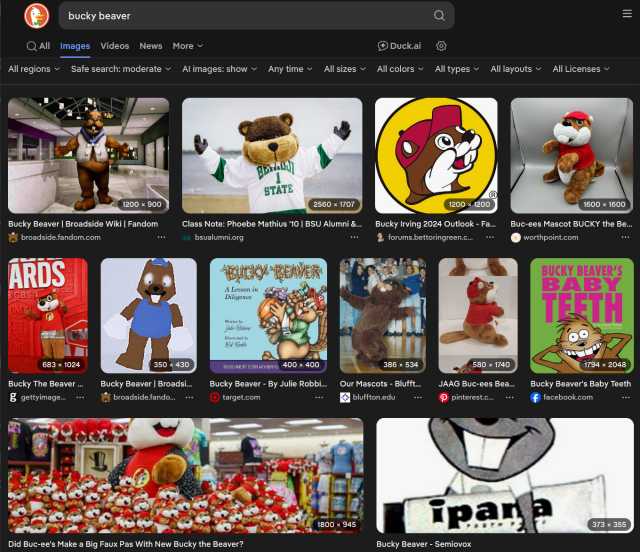Open the Buc-ees plush mascot image from worthpoint
640x552 pixels.
pos(572,156)
